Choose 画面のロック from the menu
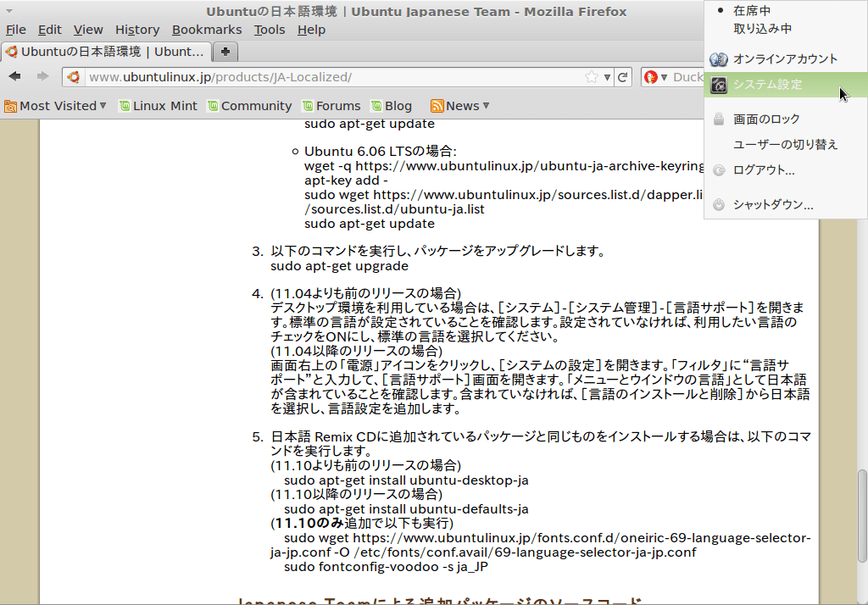 [786, 119]
